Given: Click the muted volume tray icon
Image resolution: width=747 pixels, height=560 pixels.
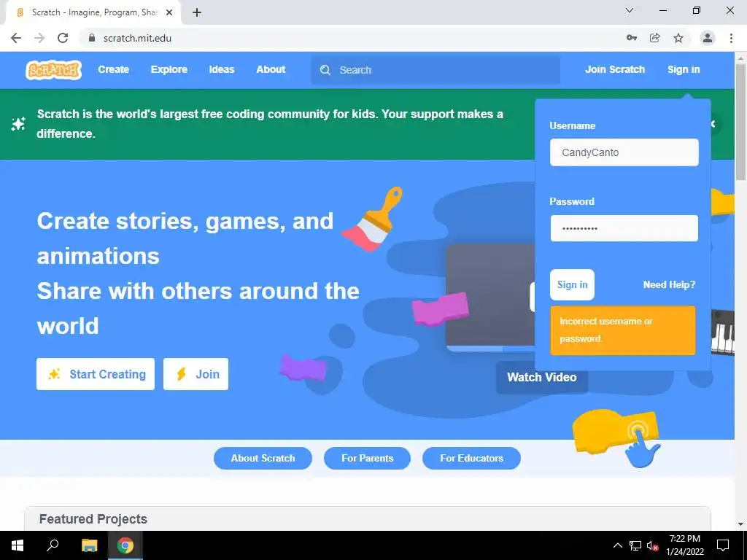Looking at the screenshot, I should (652, 545).
